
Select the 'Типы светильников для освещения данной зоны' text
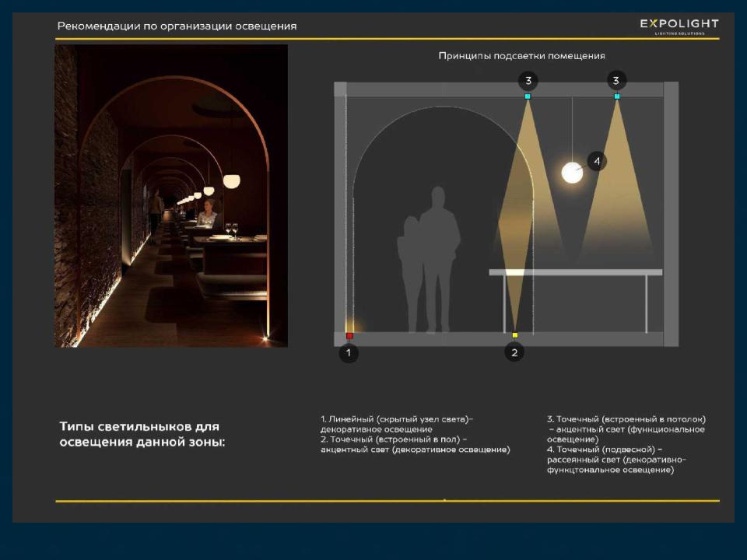[x=140, y=434]
